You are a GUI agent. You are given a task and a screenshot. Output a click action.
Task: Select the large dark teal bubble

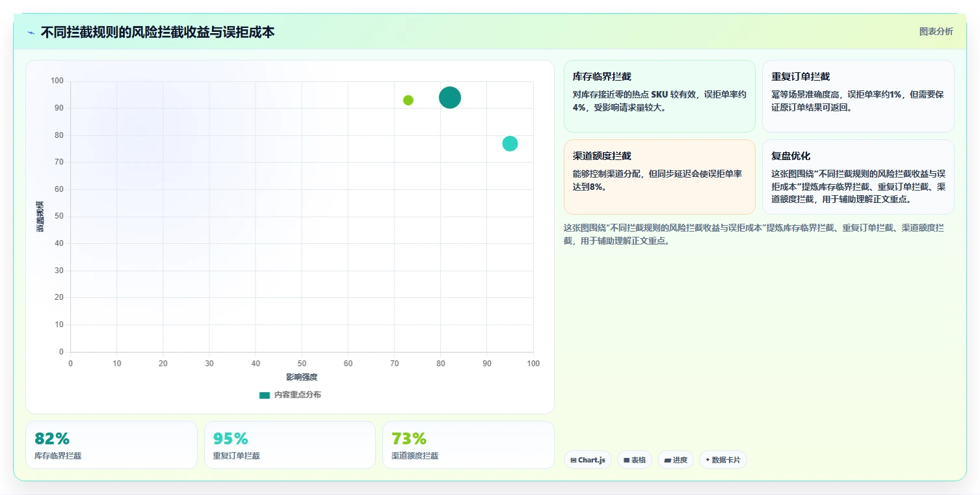[x=450, y=98]
